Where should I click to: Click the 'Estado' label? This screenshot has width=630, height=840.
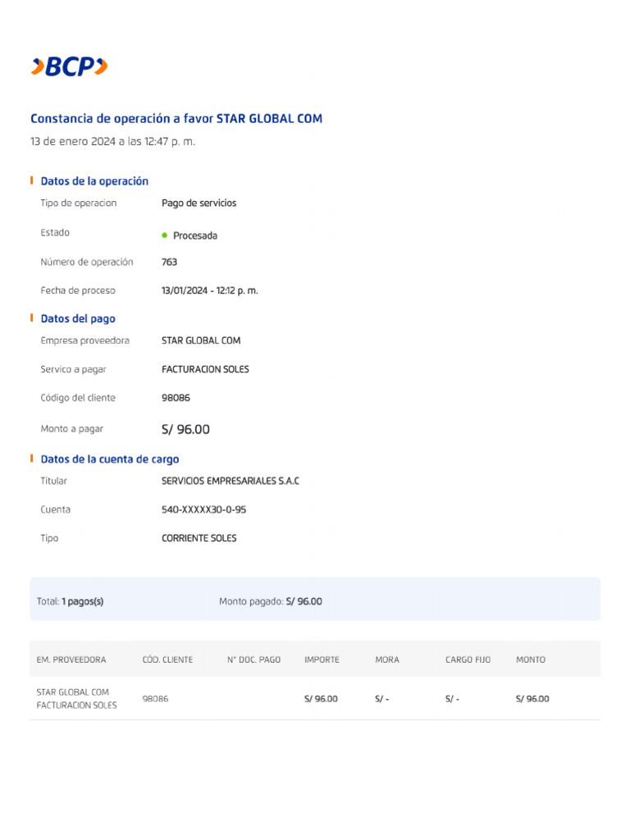[x=55, y=232]
